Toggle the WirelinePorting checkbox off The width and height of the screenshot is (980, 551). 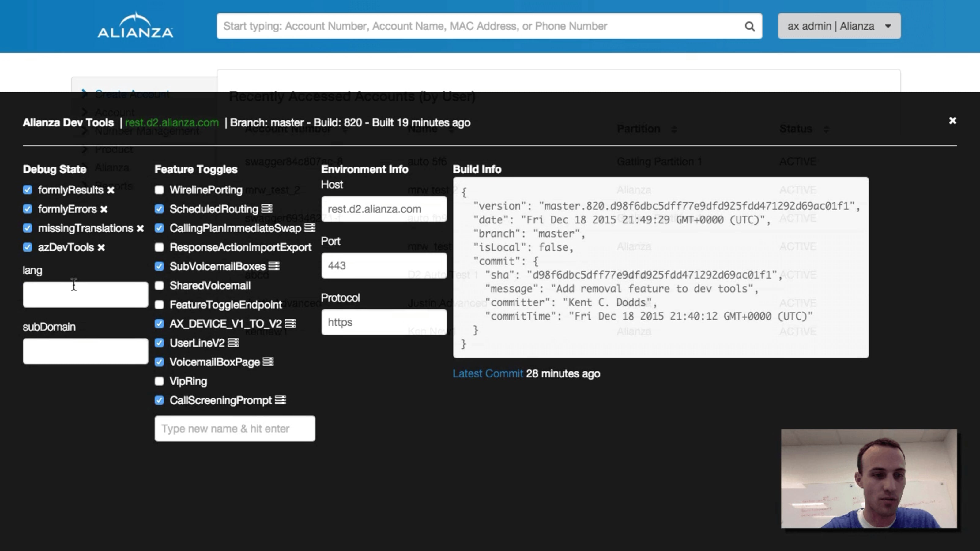(160, 190)
